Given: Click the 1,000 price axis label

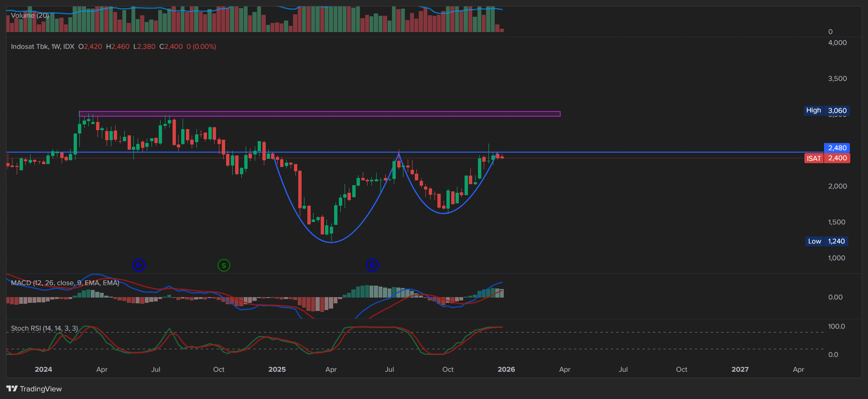Looking at the screenshot, I should coord(837,258).
